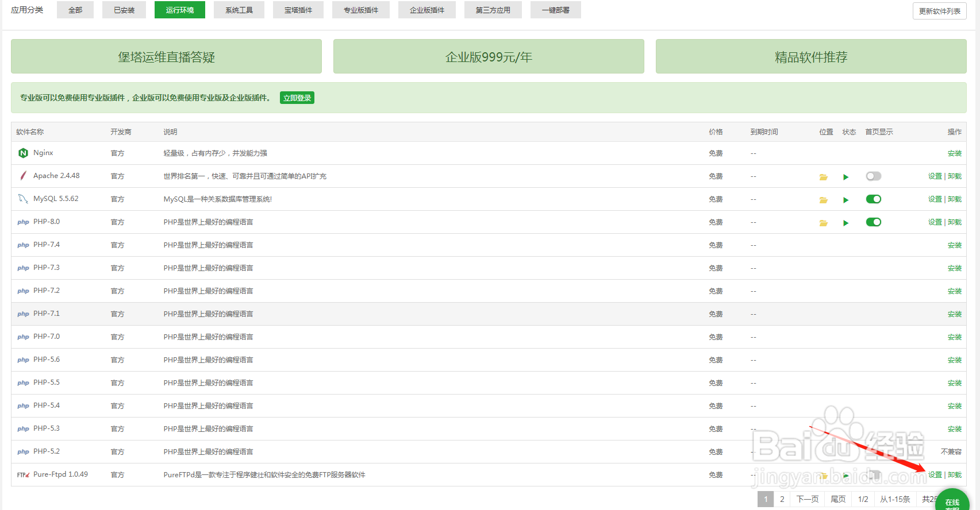Image resolution: width=980 pixels, height=510 pixels.
Task: Select the 第三方应用 category tab
Action: coord(493,10)
